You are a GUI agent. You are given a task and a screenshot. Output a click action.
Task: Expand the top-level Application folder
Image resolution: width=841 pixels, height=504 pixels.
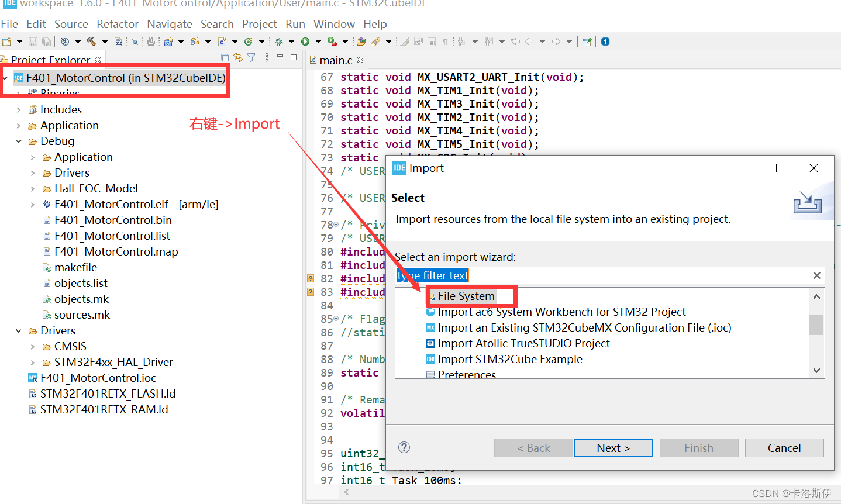tap(19, 126)
